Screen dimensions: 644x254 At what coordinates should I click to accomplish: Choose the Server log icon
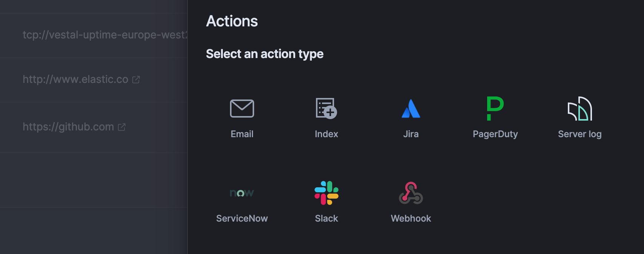pyautogui.click(x=580, y=109)
